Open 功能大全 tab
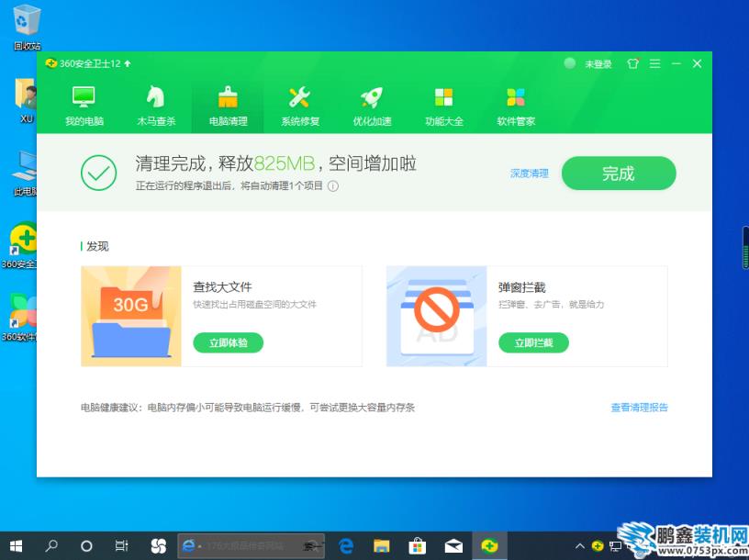Image resolution: width=749 pixels, height=560 pixels. [444, 106]
